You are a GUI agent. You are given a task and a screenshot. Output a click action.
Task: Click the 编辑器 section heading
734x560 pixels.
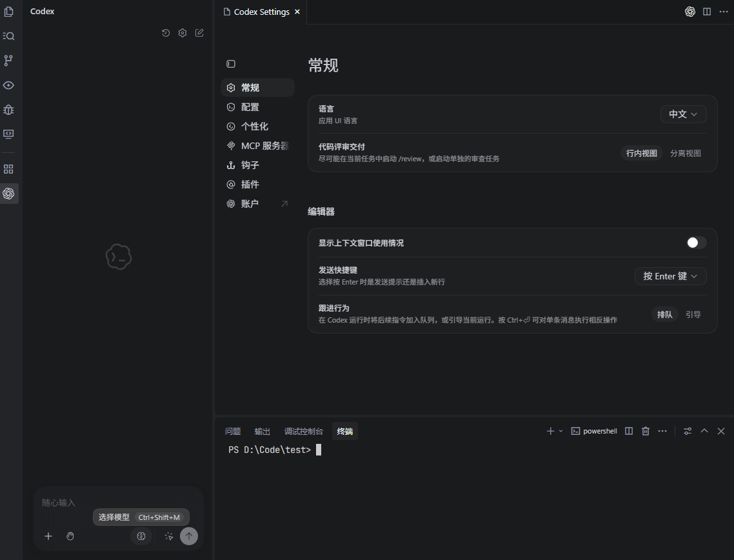321,212
